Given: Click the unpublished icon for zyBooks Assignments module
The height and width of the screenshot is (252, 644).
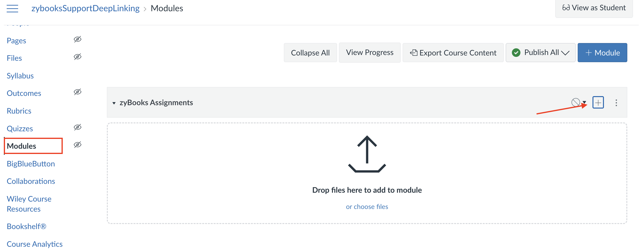Looking at the screenshot, I should [x=576, y=102].
